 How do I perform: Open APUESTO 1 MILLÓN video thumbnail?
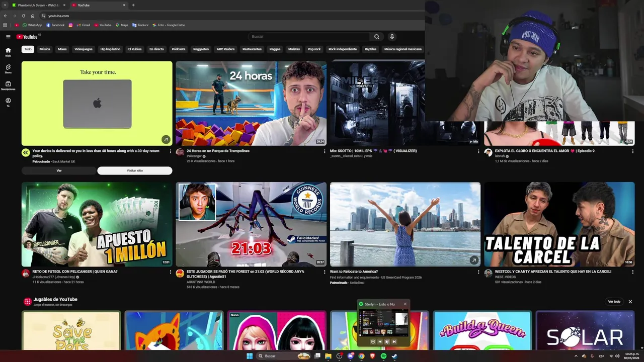[97, 224]
